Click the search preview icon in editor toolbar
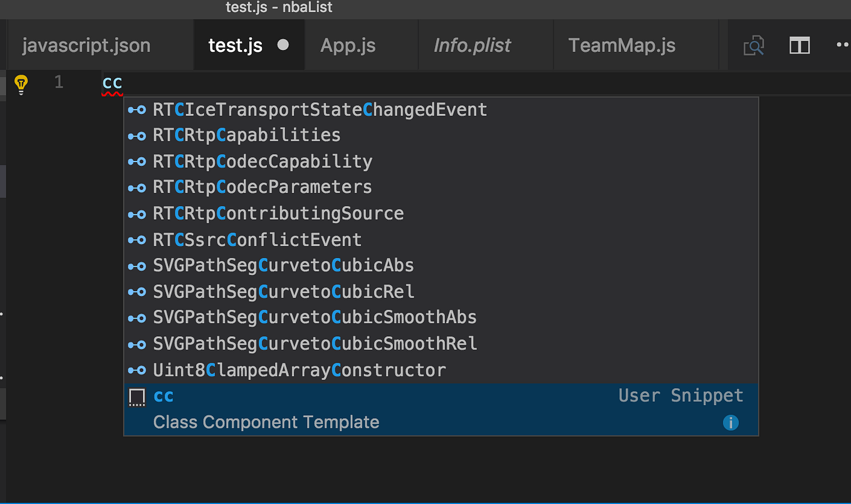The image size is (851, 504). [x=754, y=45]
